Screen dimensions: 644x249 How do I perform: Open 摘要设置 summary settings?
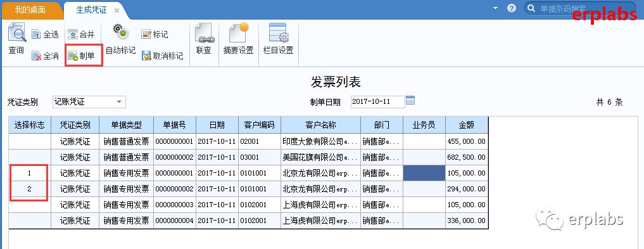coord(238,39)
